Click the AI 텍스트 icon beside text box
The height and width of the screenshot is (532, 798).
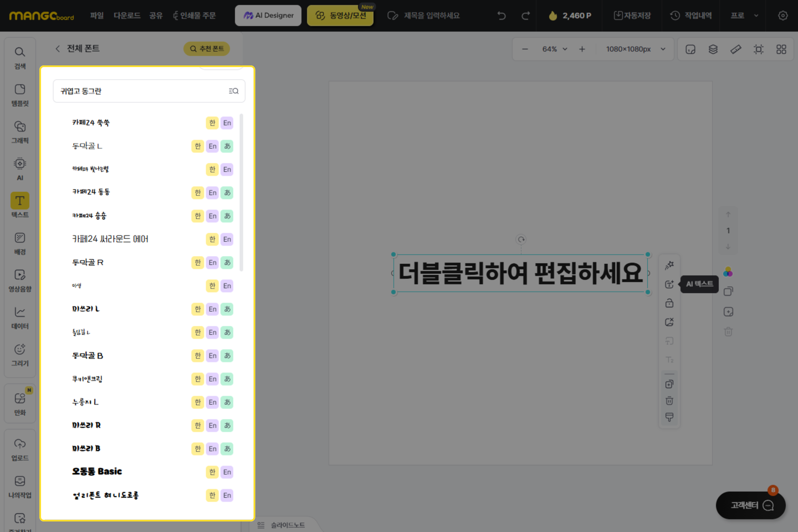tap(669, 284)
